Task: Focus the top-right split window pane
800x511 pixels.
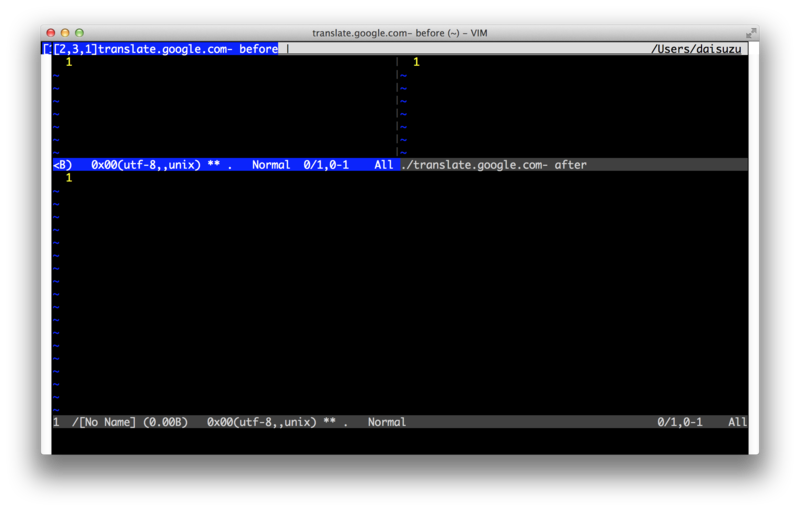Action: [574, 107]
